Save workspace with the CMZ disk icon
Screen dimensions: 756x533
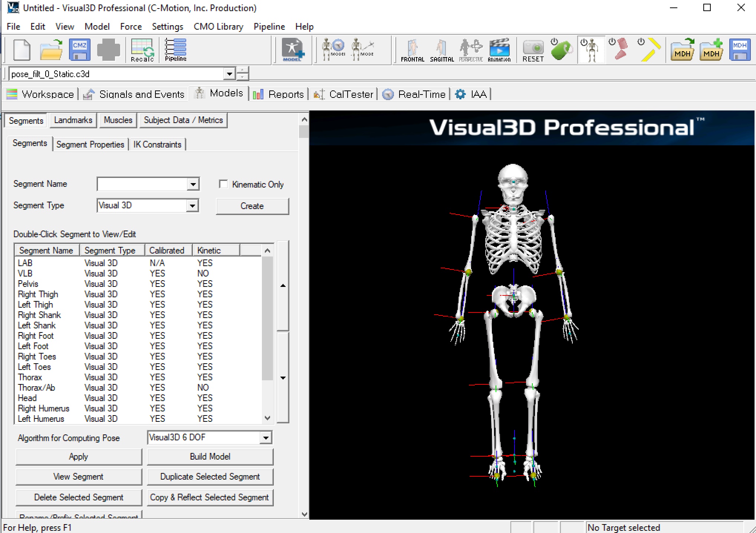(79, 50)
